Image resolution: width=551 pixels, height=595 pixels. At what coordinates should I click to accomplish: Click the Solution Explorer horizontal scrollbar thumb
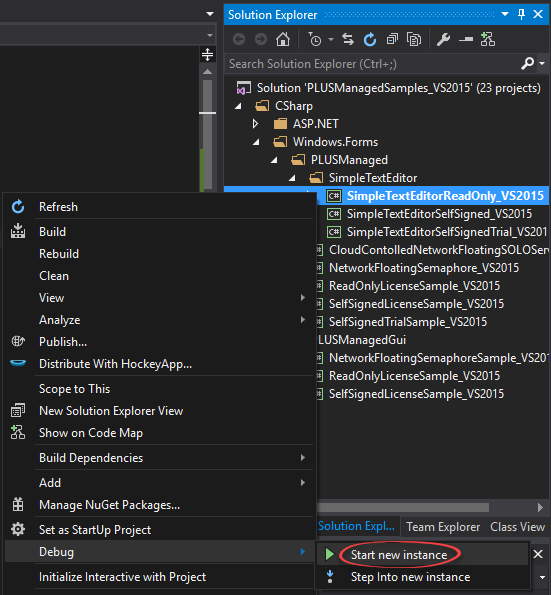pos(403,507)
